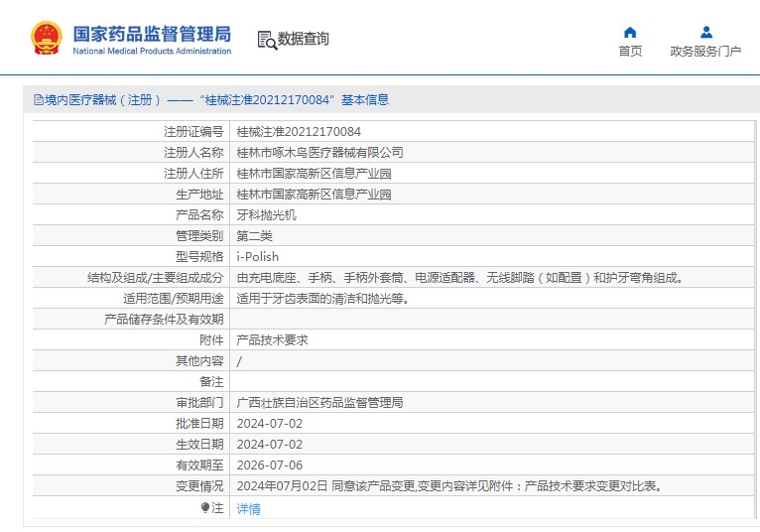Click the model value i-Polish

[257, 257]
